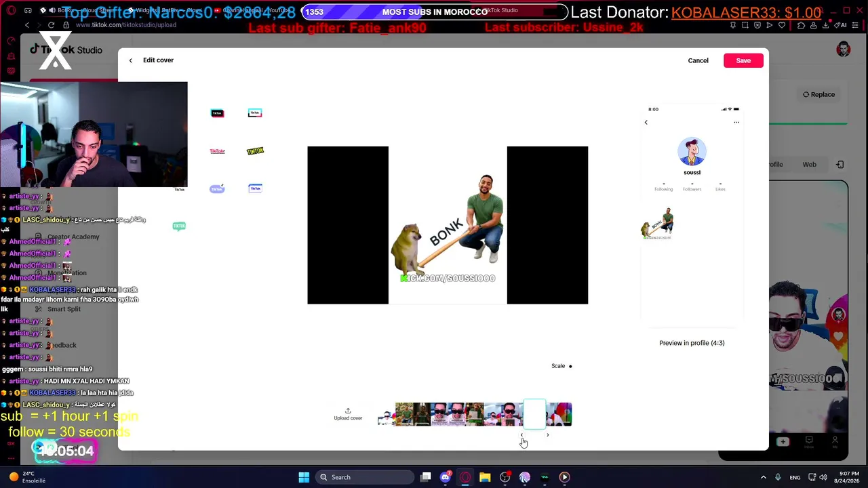The width and height of the screenshot is (868, 488).
Task: Show hidden system tray icons
Action: (764, 477)
